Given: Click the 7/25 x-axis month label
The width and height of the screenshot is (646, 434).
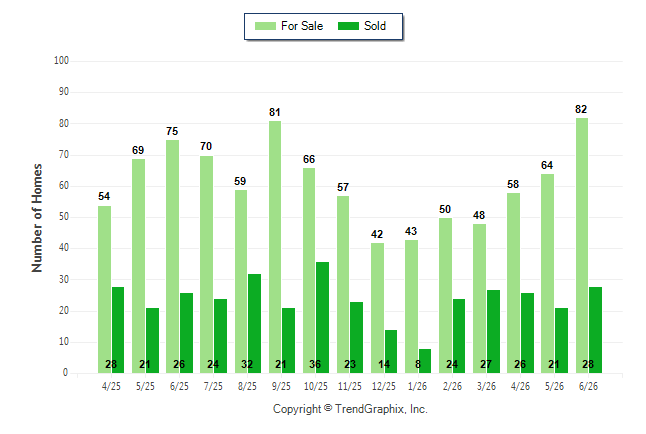Looking at the screenshot, I should tap(213, 386).
